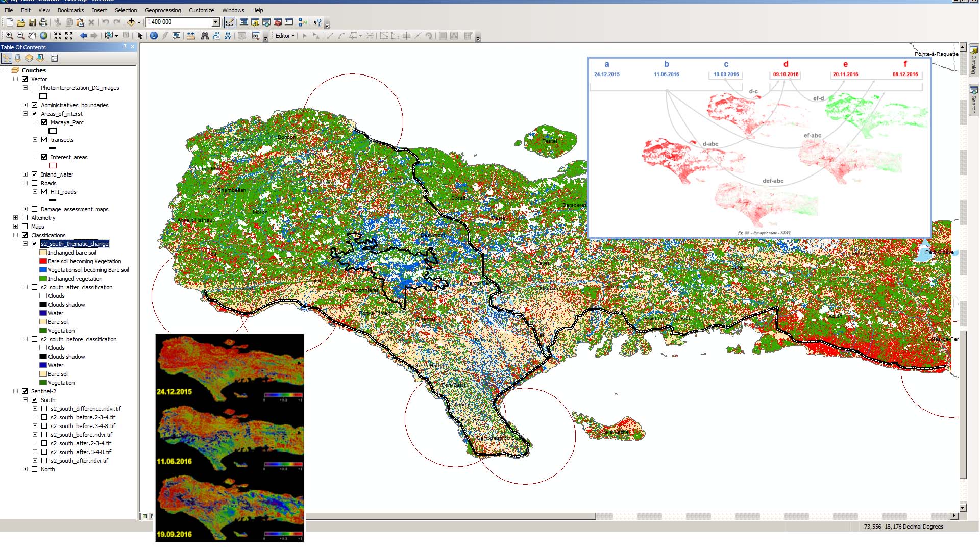
Task: Click map vertical scrollbar down arrow
Action: [x=963, y=508]
